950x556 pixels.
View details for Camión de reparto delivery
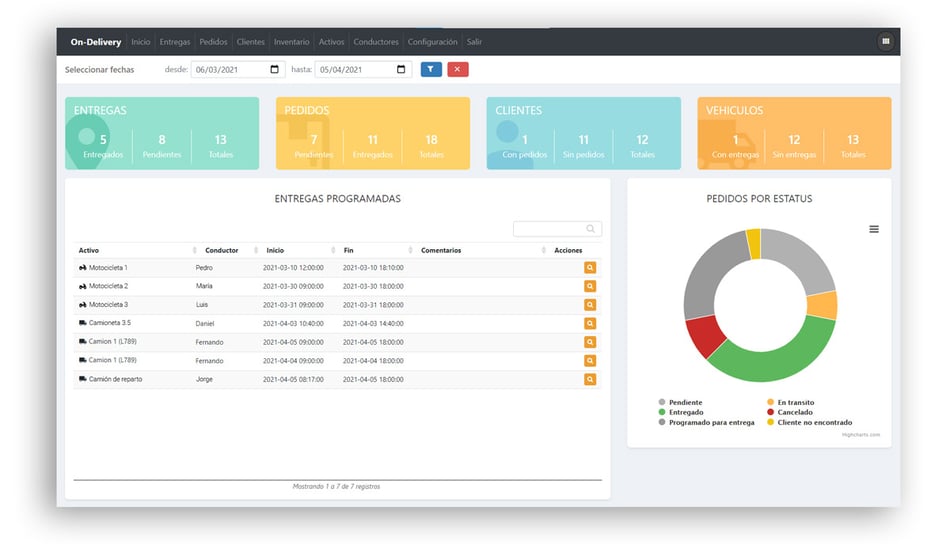[590, 379]
